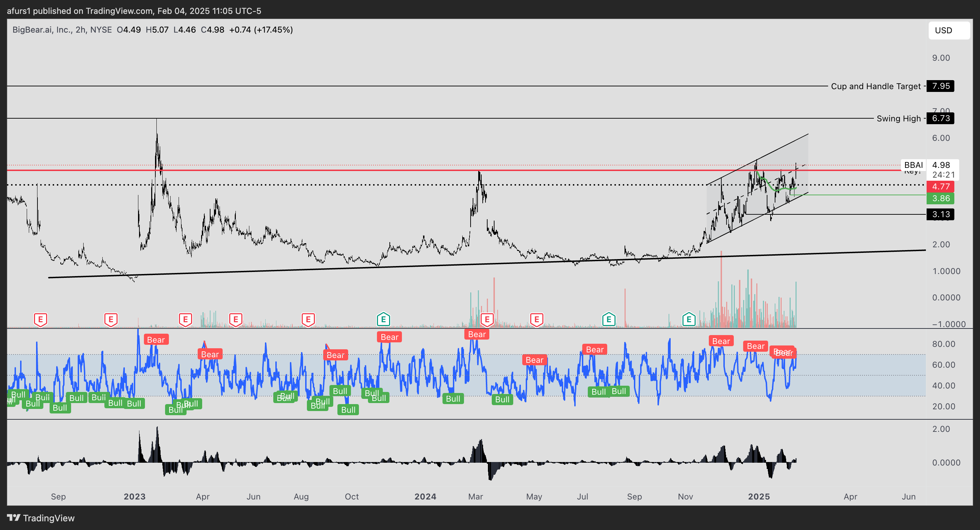
Task: Click the Cup and Handle Target label
Action: click(x=876, y=86)
